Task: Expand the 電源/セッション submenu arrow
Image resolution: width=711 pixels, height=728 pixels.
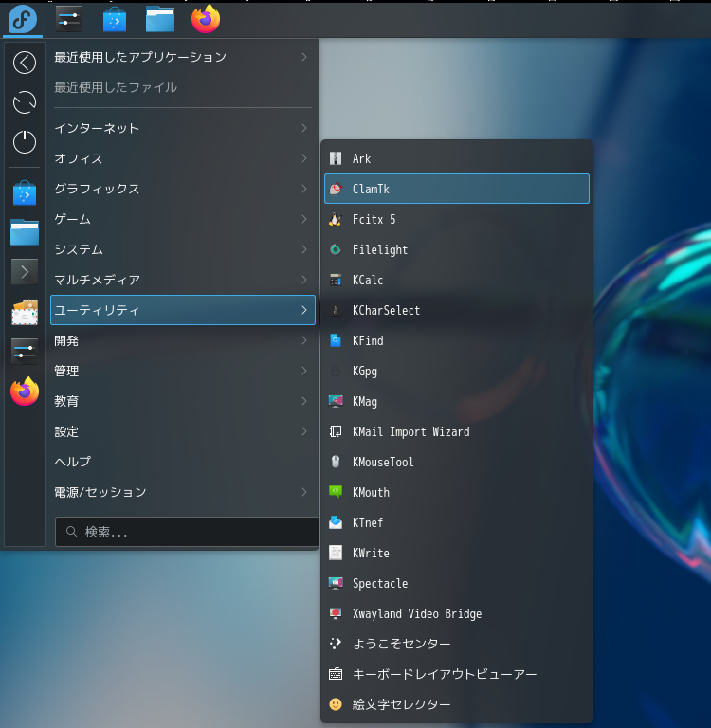Action: (x=304, y=492)
